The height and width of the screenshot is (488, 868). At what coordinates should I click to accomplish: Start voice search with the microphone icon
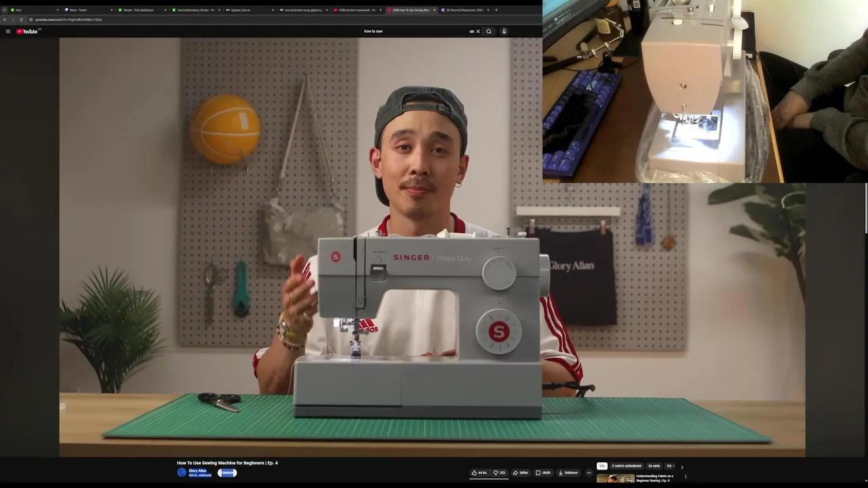(504, 31)
